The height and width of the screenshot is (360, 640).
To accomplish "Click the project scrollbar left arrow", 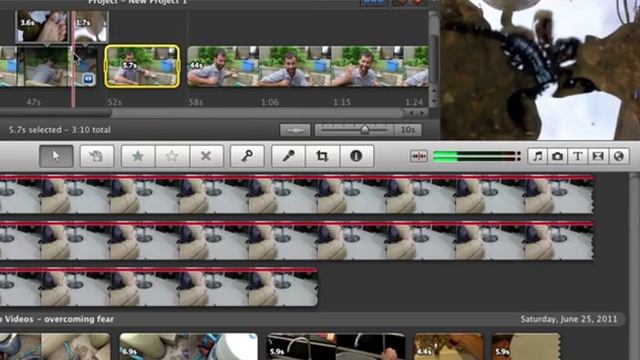I will tap(411, 113).
